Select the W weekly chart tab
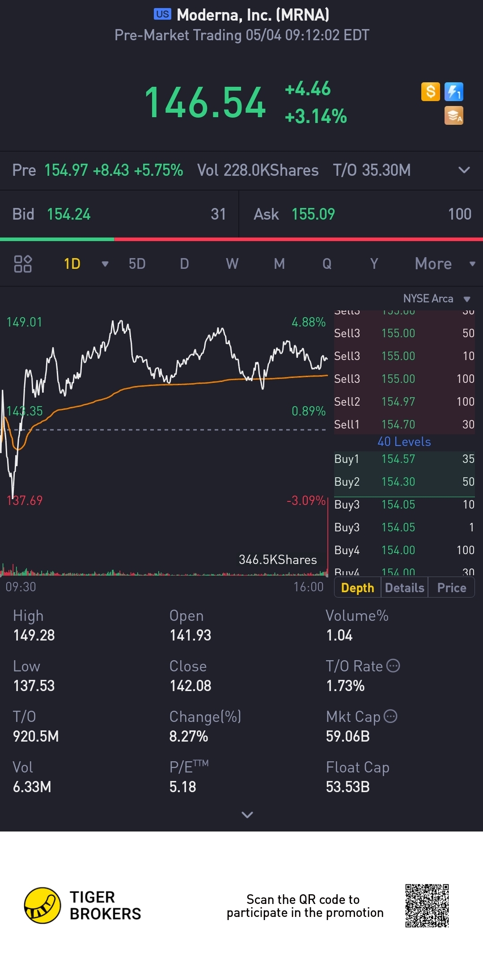The image size is (483, 980). [232, 263]
